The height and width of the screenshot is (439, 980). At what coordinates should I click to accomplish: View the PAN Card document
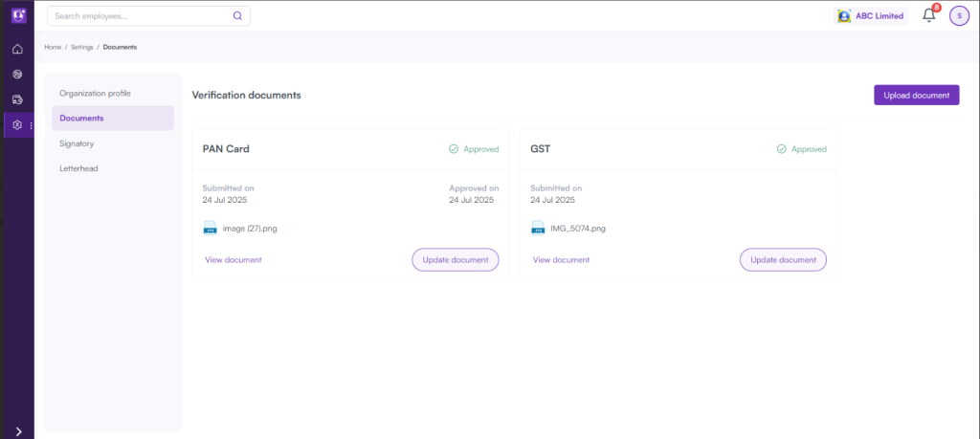[x=234, y=260]
